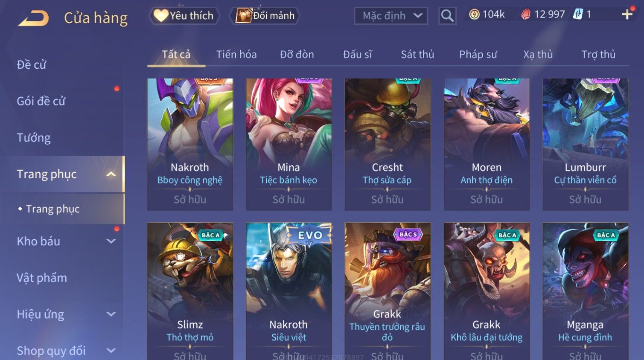Click the blue voucher ticket icon
The width and height of the screenshot is (644, 360).
pyautogui.click(x=578, y=14)
